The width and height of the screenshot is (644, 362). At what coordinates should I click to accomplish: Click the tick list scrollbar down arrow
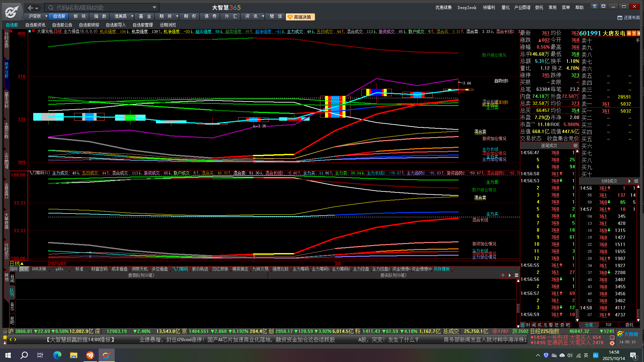[577, 320]
